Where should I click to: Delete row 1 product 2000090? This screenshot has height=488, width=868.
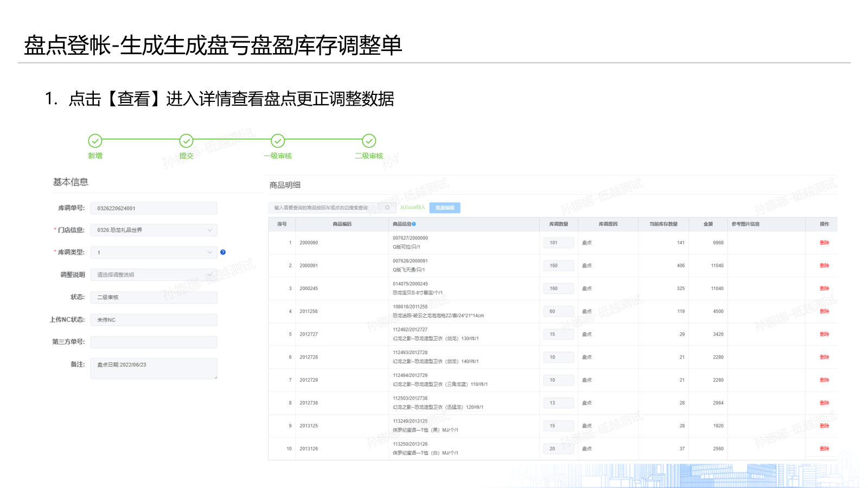point(824,243)
